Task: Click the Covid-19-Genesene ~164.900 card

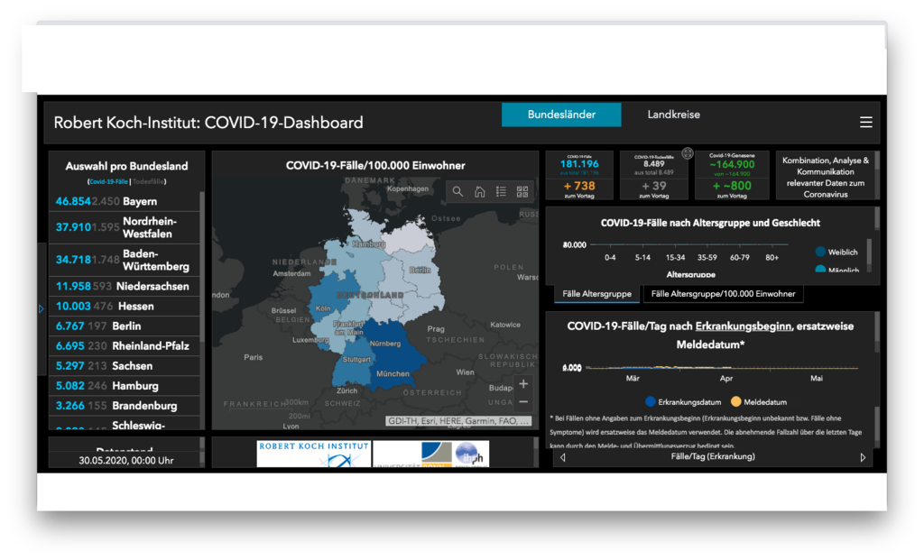Action: (x=732, y=164)
